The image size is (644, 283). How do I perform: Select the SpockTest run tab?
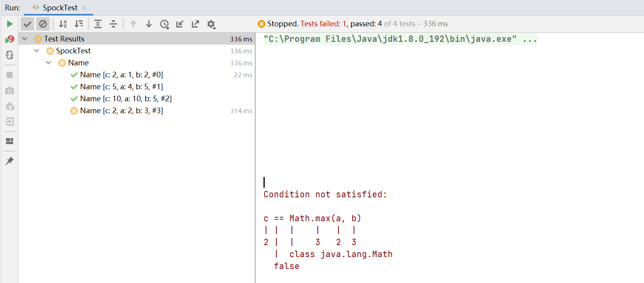coord(60,8)
